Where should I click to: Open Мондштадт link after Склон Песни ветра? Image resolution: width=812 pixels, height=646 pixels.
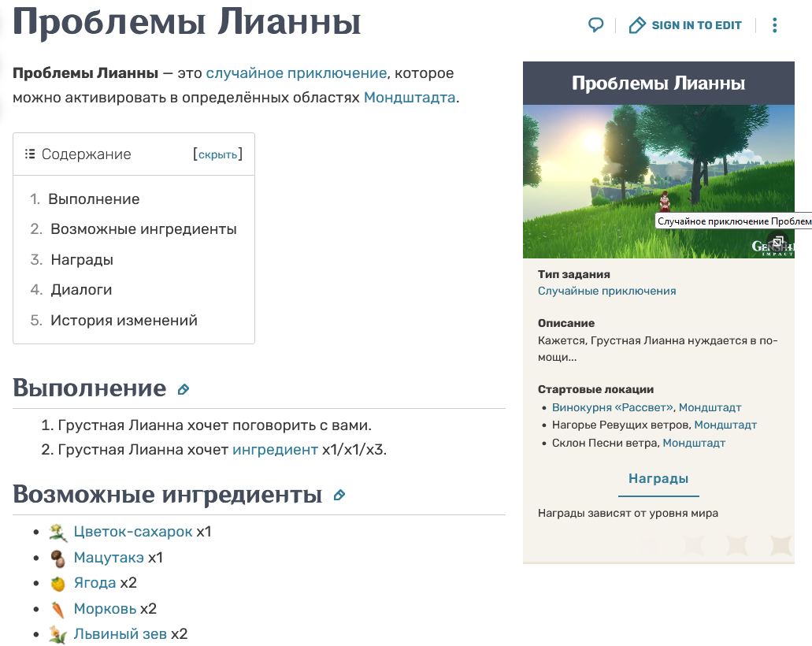[x=694, y=443]
